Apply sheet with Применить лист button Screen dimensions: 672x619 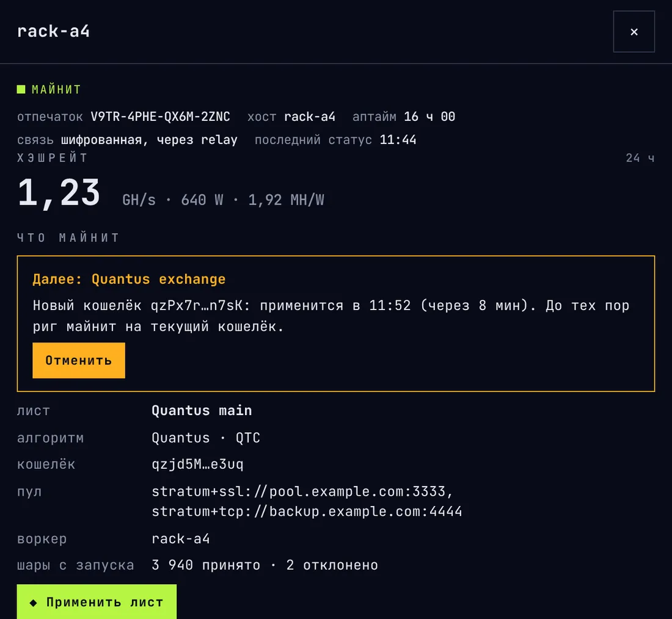coord(97,601)
